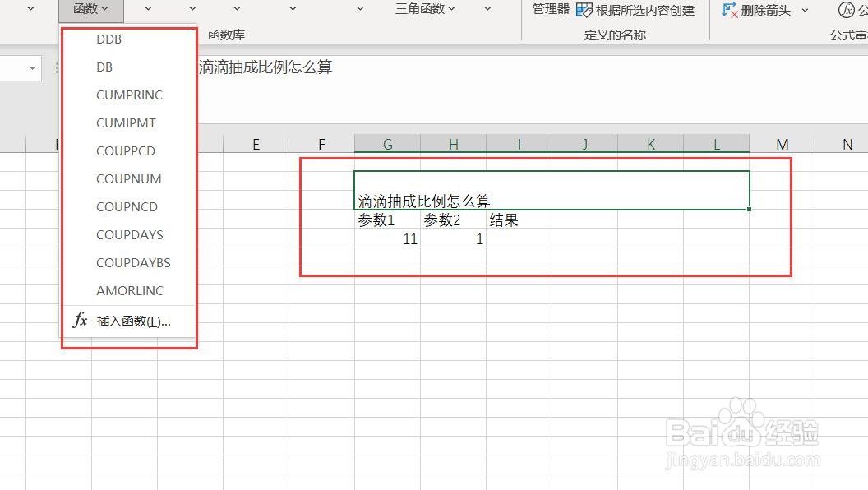Select column J header
Screen dimensions: 868x490
point(585,144)
